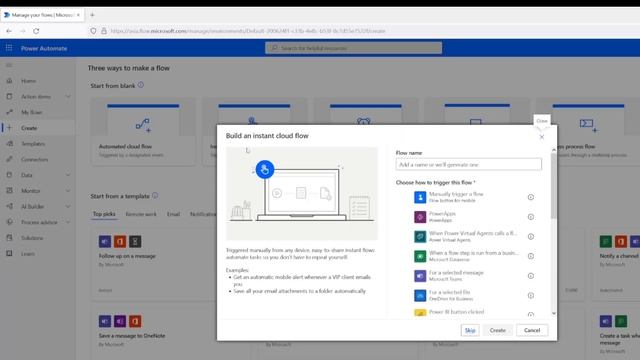Go to Home in the sidebar
Image resolution: width=640 pixels, height=360 pixels.
click(29, 81)
